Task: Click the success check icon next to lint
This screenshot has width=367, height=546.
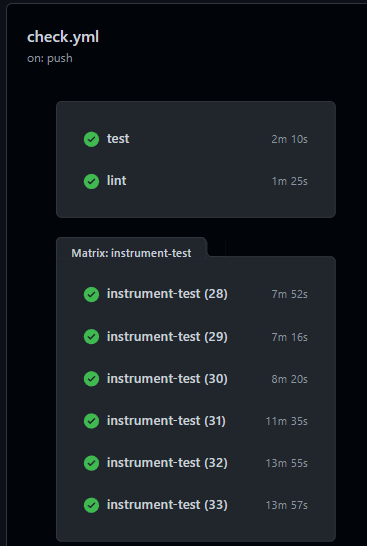Action: click(x=92, y=181)
